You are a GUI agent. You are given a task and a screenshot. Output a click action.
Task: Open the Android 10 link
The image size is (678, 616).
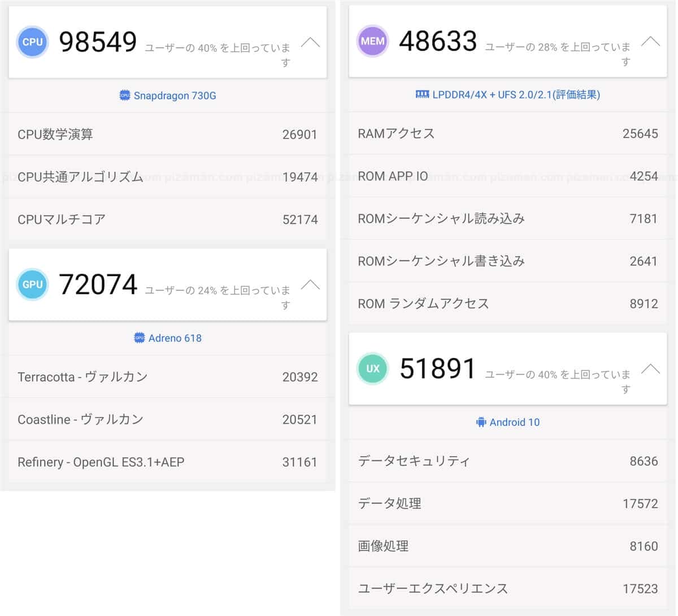click(x=514, y=422)
